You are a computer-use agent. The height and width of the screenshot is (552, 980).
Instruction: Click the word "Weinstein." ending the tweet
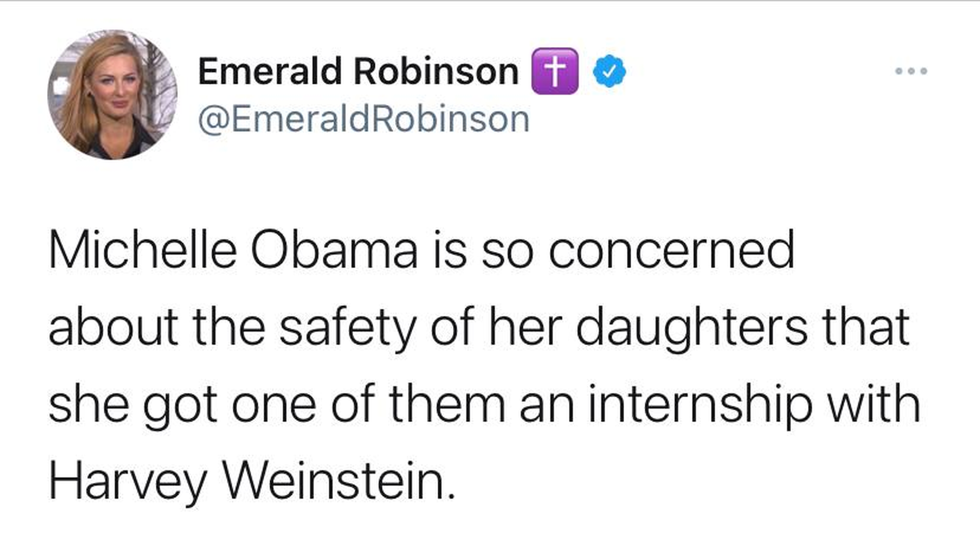coord(338,481)
